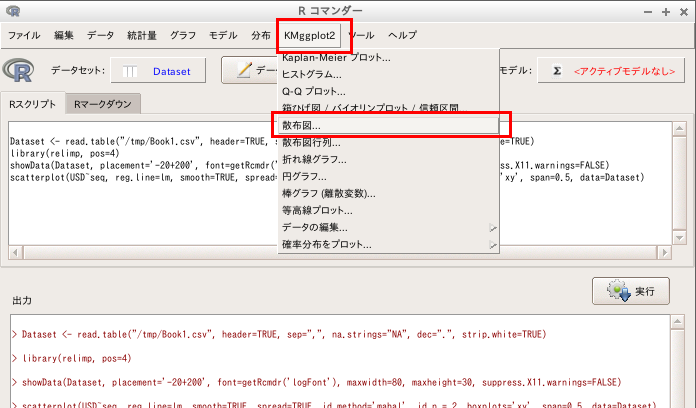Expand the データの編集 submenu arrow
Viewport: 696px width, 408px height.
[x=493, y=228]
